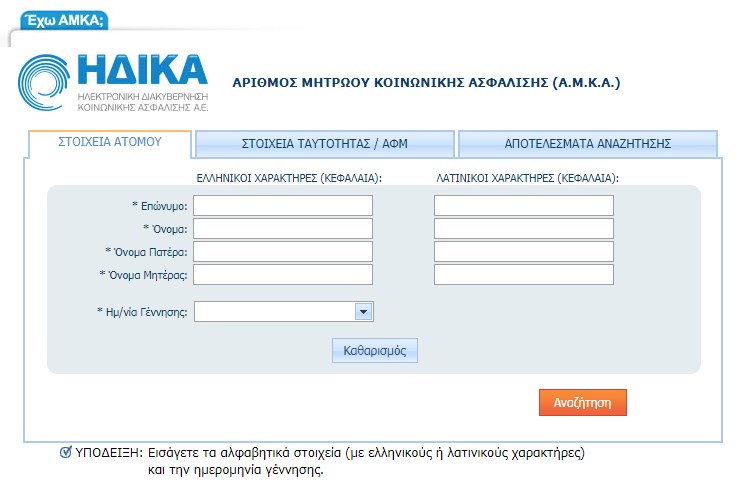
Task: Open the ΑΠΟΤΕΛΕΣΜΑΤΑ ΑΝΑΖΗΤΗΣΗΣ tab
Action: (x=588, y=143)
